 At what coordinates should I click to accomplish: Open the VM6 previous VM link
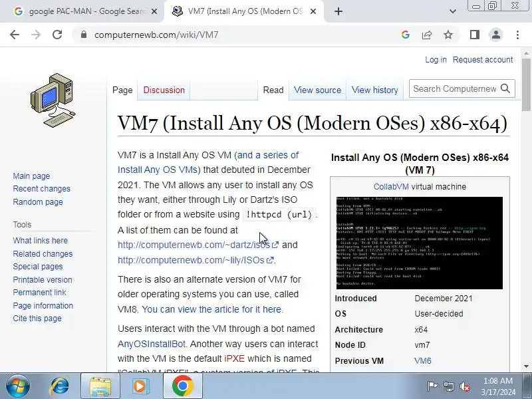(422, 360)
